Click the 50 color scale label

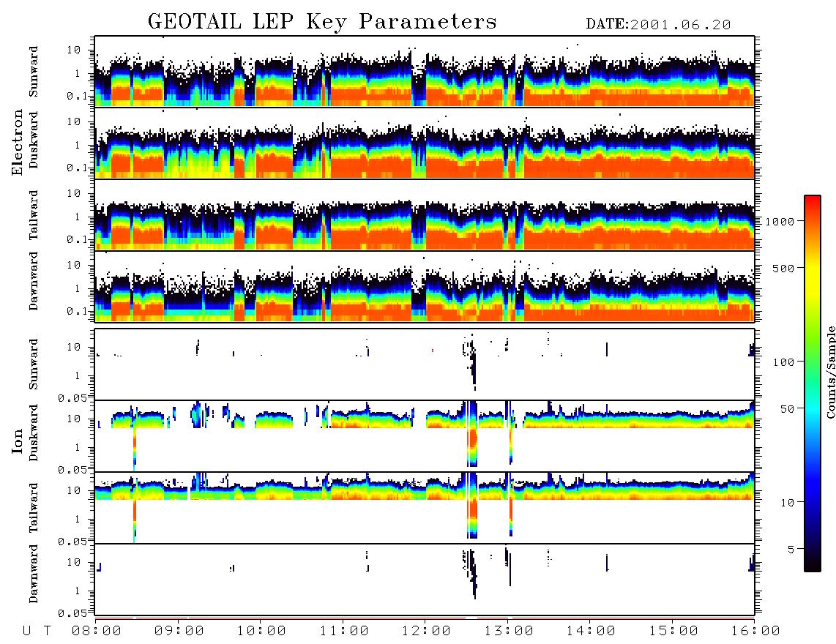(x=786, y=409)
